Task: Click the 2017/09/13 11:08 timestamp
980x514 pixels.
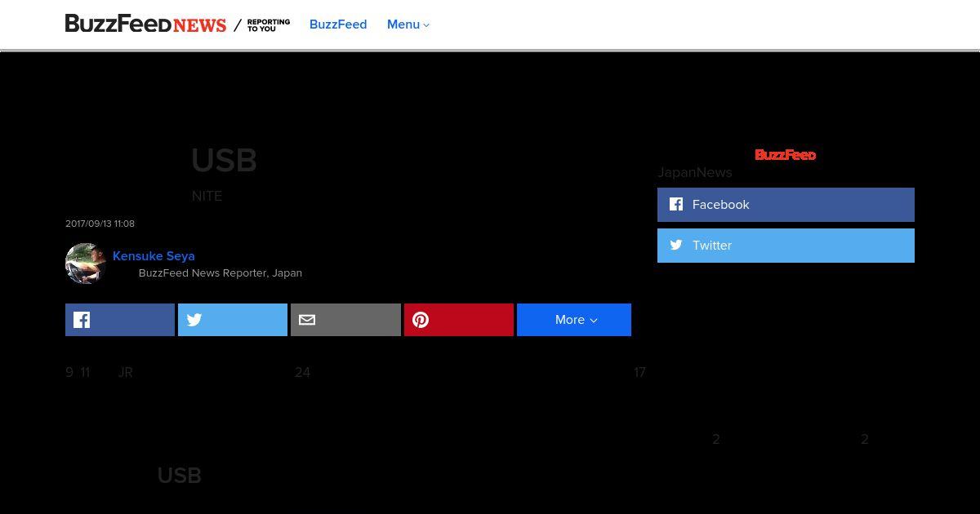Action: coord(100,224)
